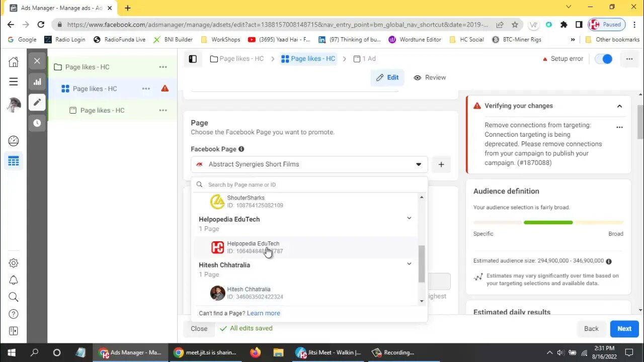The image size is (644, 362).
Task: Click page list scrollbar down arrow
Action: pos(422,301)
